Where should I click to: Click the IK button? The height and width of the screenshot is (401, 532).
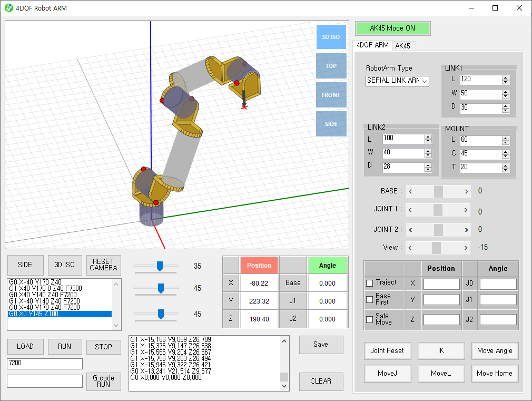pos(441,351)
